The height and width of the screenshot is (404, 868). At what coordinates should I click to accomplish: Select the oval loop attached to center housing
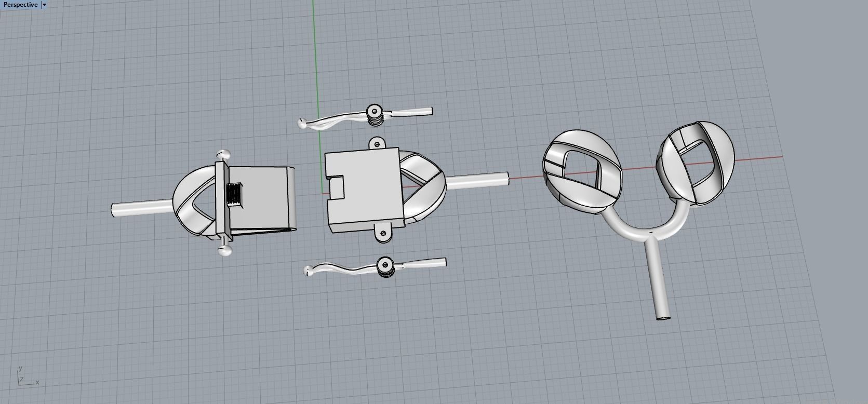[423, 188]
